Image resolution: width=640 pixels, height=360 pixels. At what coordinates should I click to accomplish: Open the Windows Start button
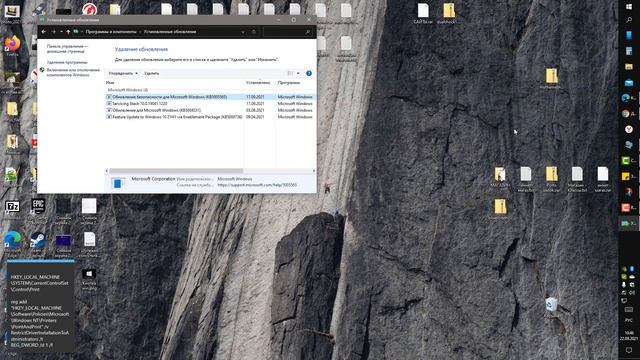pos(629,7)
